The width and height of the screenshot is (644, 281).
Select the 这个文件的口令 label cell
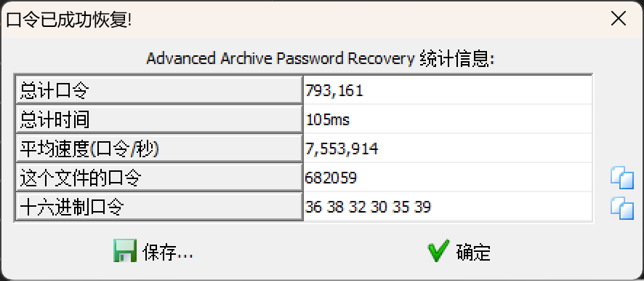coord(159,178)
